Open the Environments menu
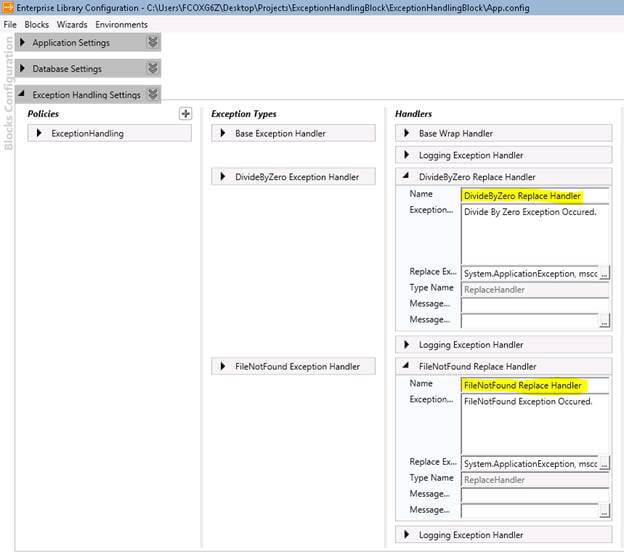The height and width of the screenshot is (554, 624). point(121,25)
